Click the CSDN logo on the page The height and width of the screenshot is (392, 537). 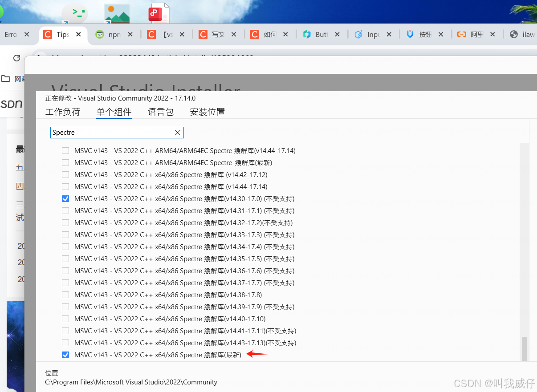click(x=11, y=104)
